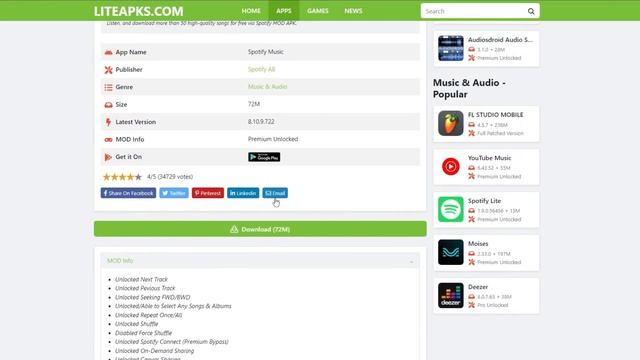Viewport: 640px width, 360px height.
Task: Click the 4/5 votes rating text
Action: click(x=170, y=177)
